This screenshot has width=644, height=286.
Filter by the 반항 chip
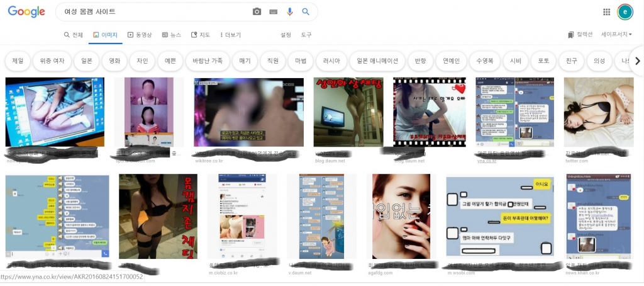421,61
